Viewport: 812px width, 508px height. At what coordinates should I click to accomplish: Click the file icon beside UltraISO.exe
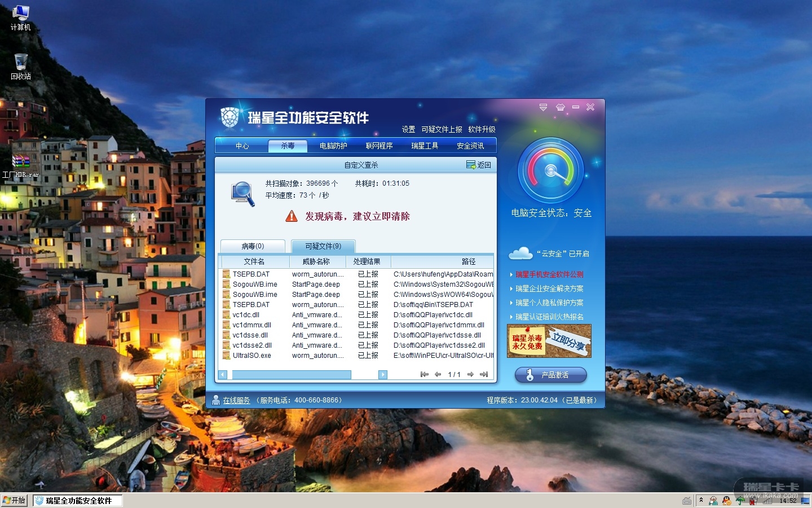(x=226, y=356)
